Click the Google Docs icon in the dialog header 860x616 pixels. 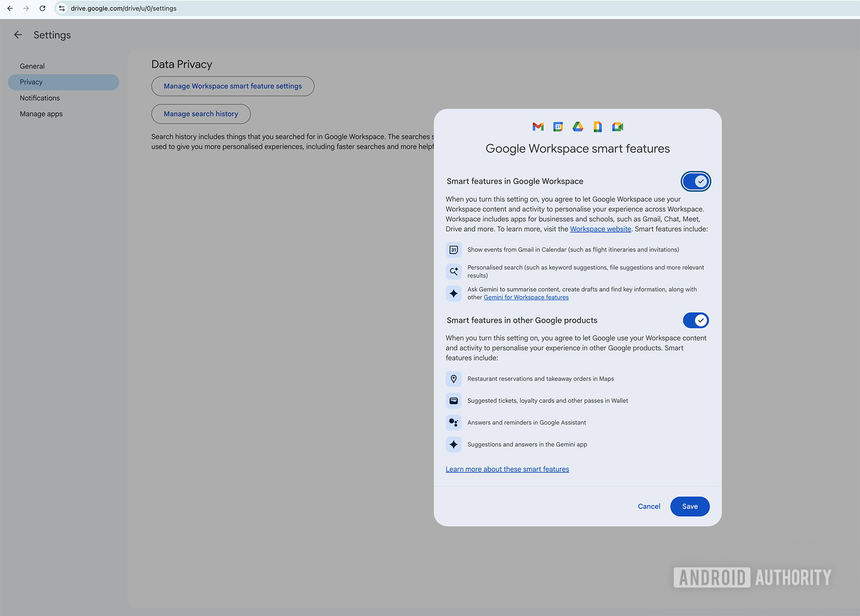coord(598,127)
